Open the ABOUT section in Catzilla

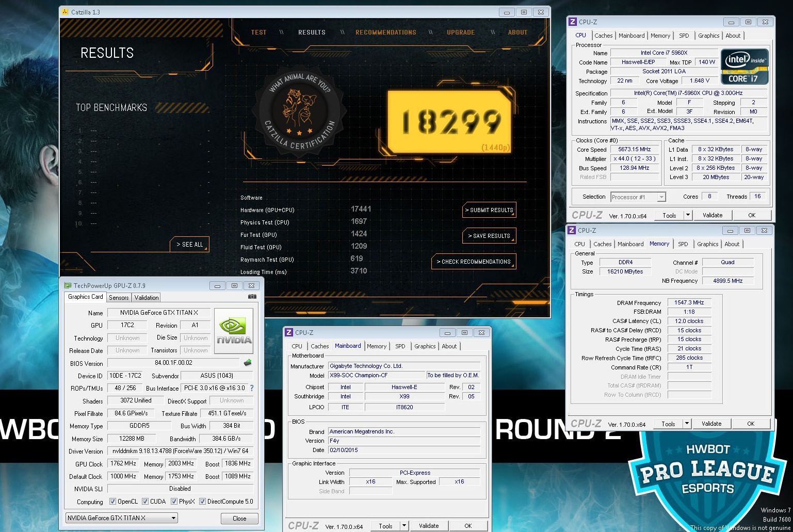(x=517, y=32)
